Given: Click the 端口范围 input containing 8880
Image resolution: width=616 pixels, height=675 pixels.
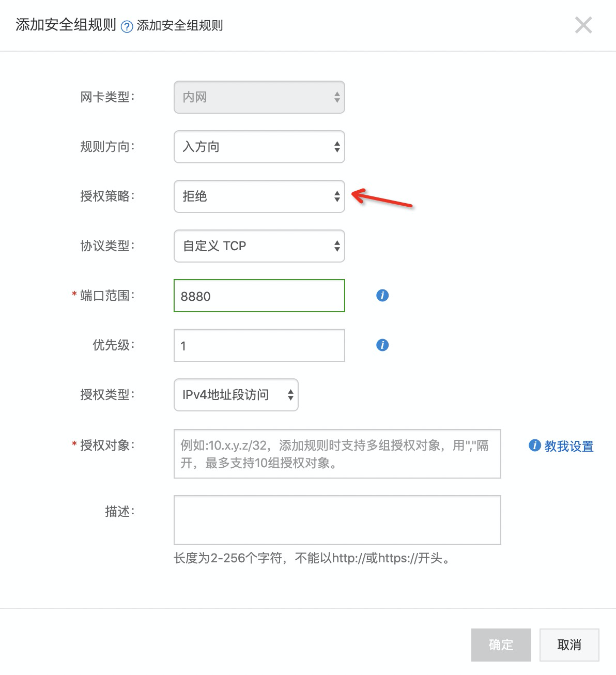Looking at the screenshot, I should click(x=258, y=296).
